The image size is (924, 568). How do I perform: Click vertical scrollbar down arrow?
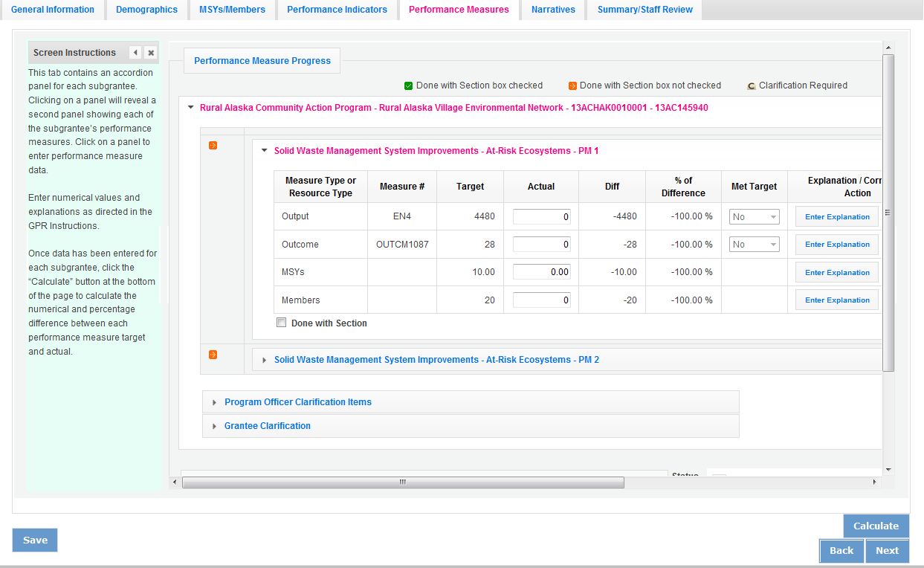pyautogui.click(x=888, y=470)
